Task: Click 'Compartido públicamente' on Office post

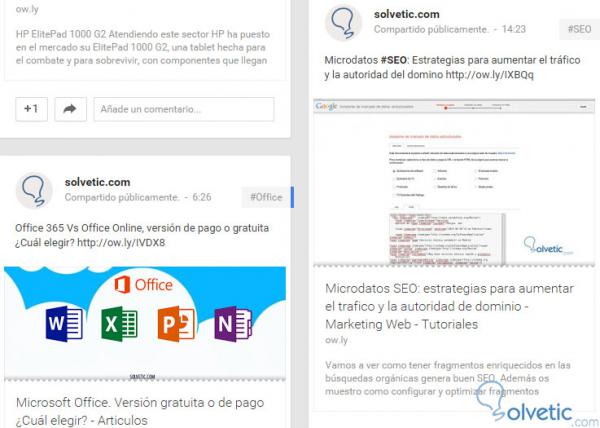Action: (122, 197)
